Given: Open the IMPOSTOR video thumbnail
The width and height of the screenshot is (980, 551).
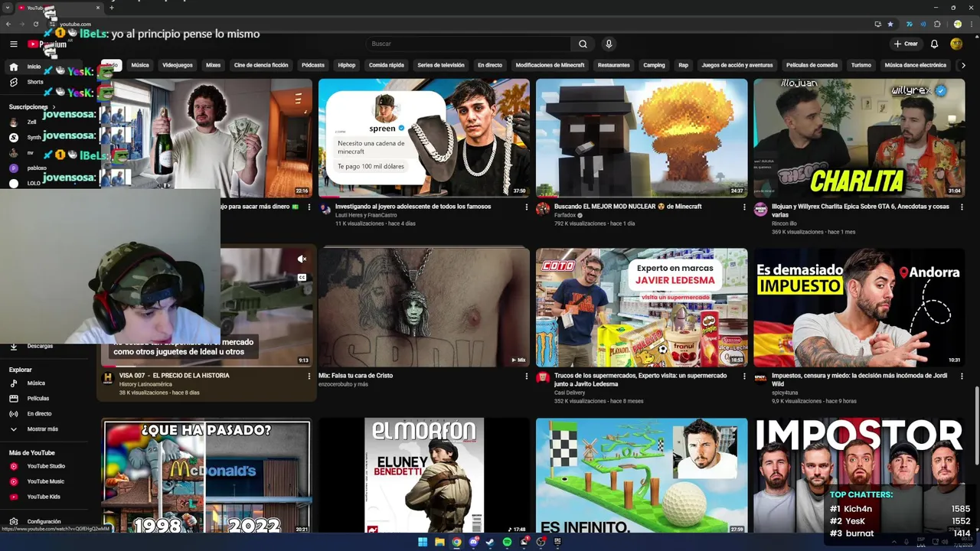Looking at the screenshot, I should (859, 474).
